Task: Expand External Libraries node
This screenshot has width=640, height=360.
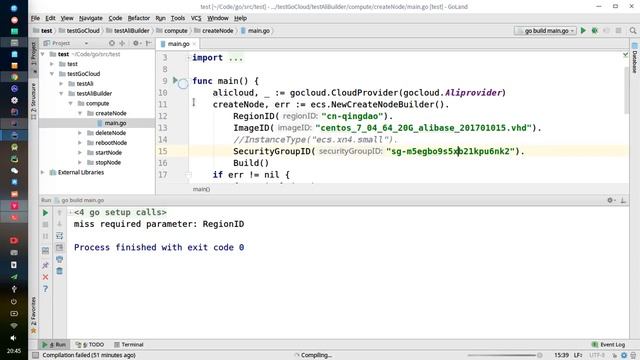Action: (x=42, y=173)
